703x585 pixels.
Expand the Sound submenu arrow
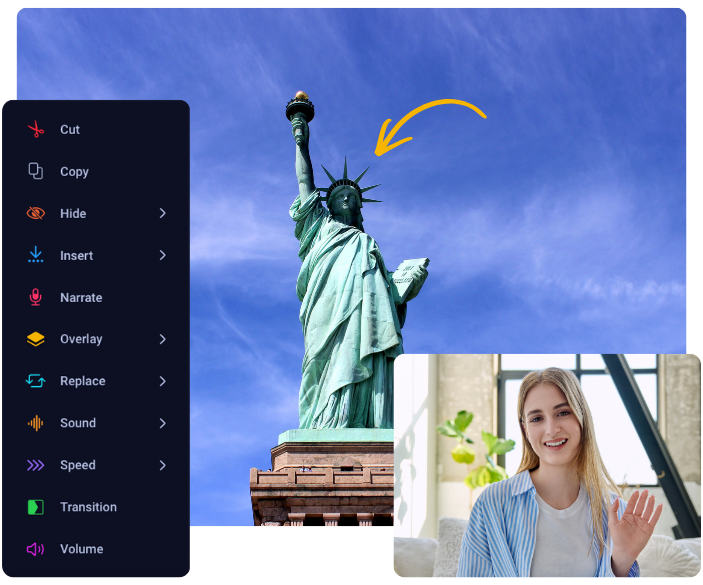[162, 423]
